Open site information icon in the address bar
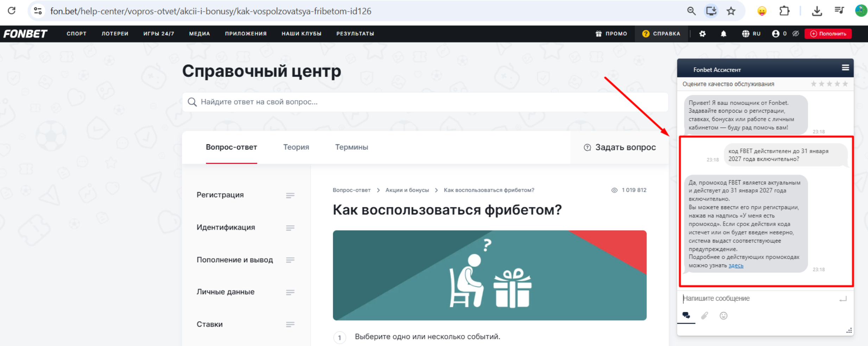 [x=38, y=11]
